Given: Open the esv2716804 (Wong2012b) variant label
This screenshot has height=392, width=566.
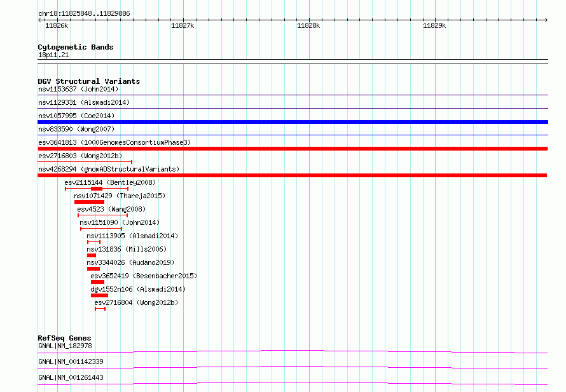Looking at the screenshot, I should click(x=137, y=302).
